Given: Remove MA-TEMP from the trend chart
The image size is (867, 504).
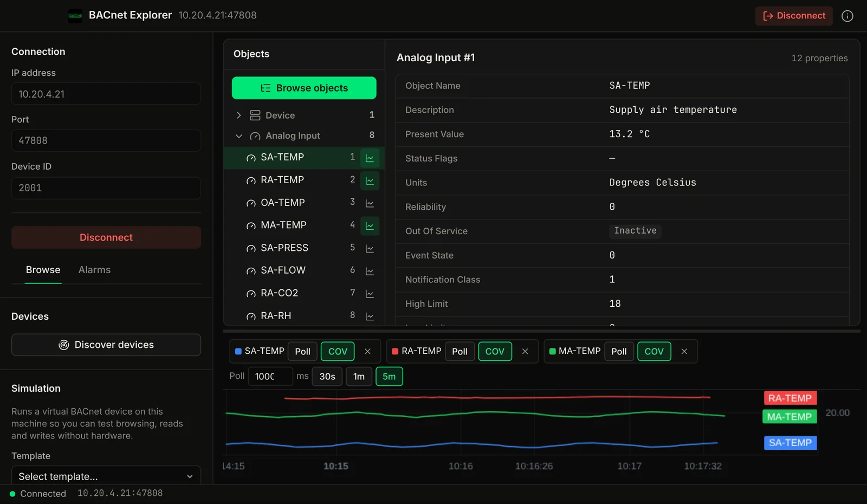Looking at the screenshot, I should (x=684, y=351).
